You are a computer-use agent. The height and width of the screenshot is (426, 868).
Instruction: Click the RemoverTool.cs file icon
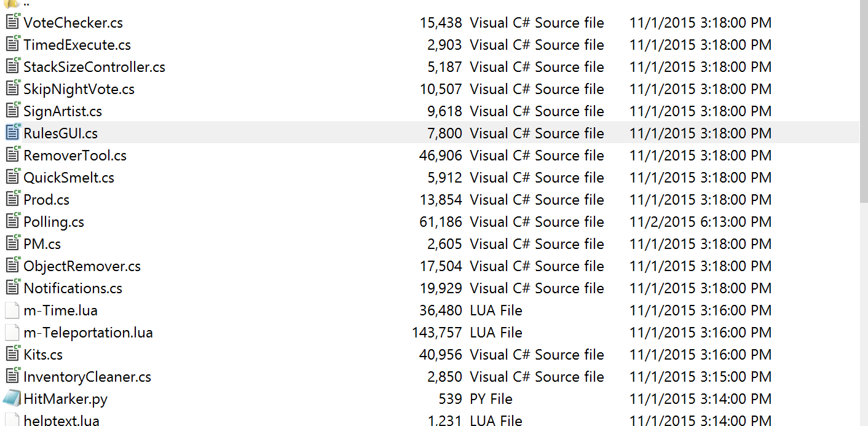[x=12, y=155]
